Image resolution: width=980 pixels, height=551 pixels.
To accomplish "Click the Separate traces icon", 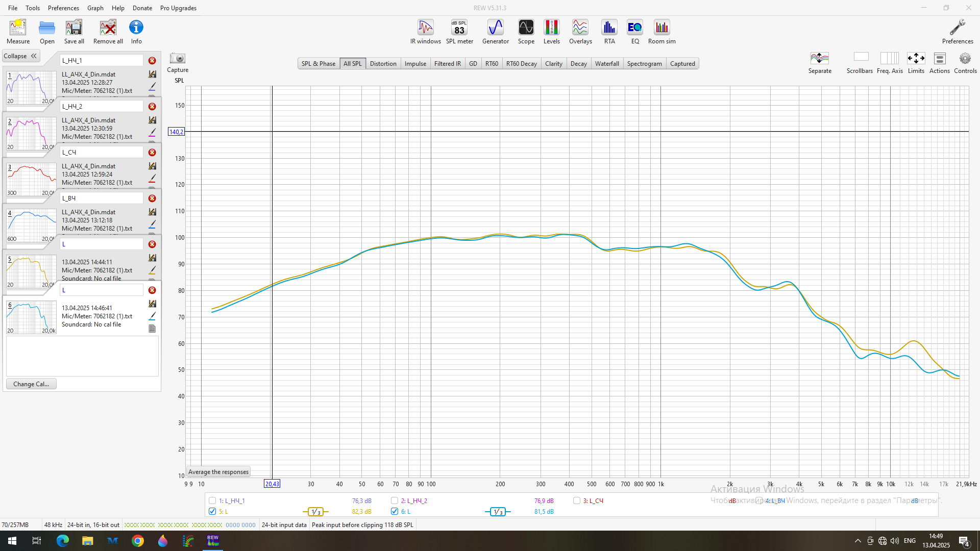I will 820,62.
